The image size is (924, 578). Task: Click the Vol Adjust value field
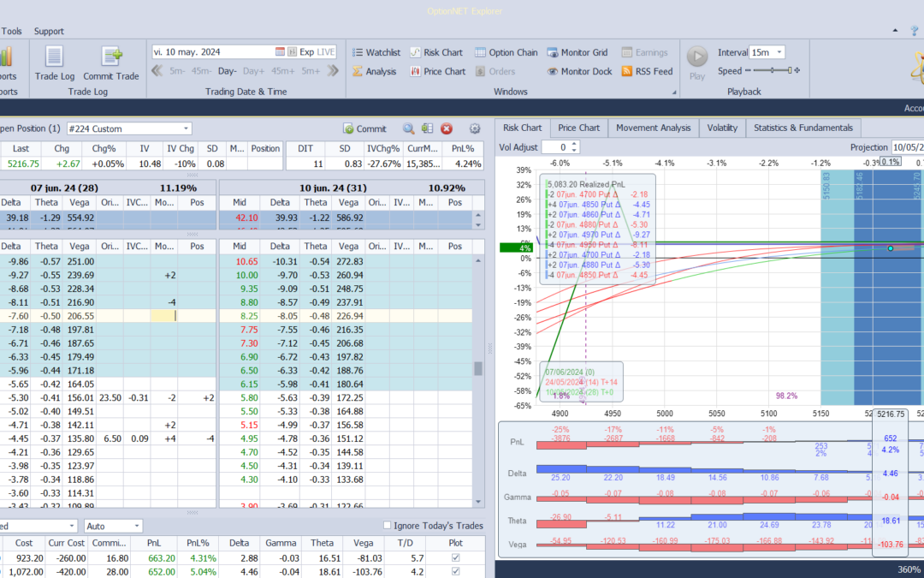click(556, 147)
